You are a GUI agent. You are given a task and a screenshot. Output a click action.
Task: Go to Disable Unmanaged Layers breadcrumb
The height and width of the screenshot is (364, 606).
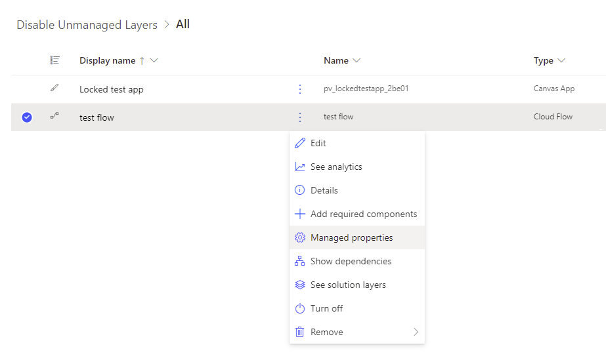[87, 25]
